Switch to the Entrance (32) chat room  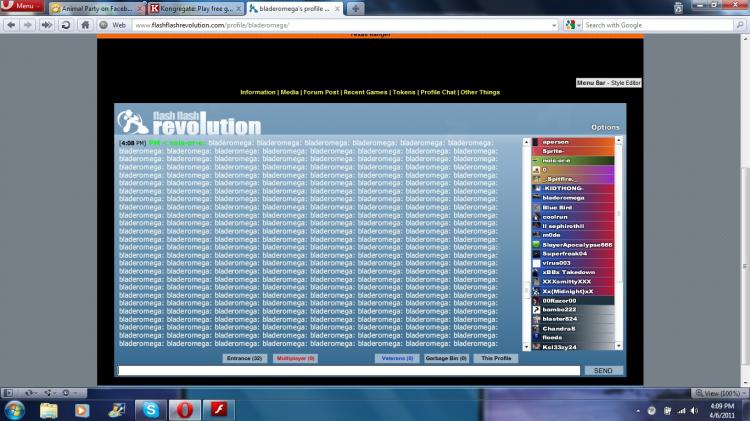point(244,358)
